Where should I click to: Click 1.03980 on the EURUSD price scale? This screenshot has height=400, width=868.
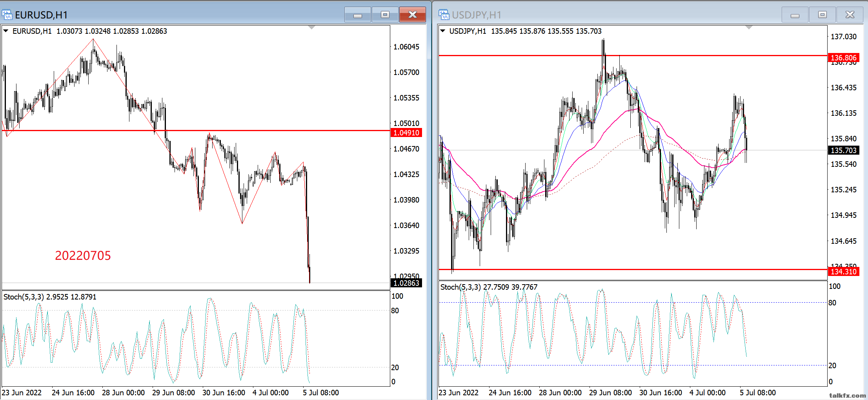(x=406, y=200)
